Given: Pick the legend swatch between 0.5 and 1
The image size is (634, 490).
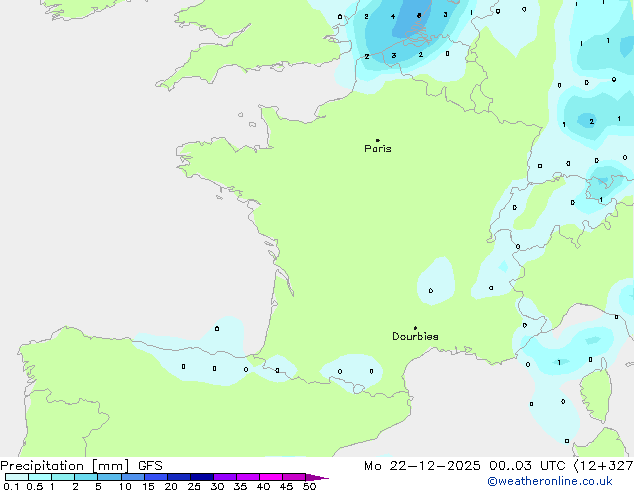Looking at the screenshot, I should click(x=40, y=477).
